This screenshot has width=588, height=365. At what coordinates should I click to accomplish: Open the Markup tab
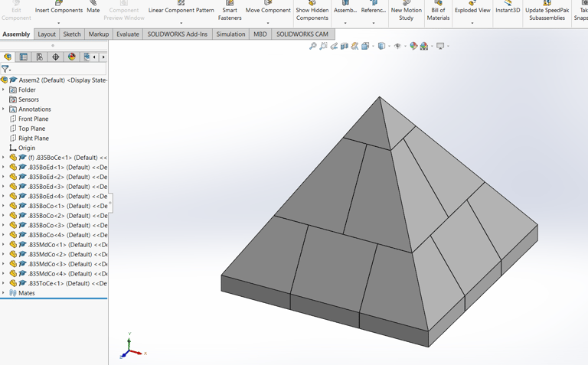(99, 34)
